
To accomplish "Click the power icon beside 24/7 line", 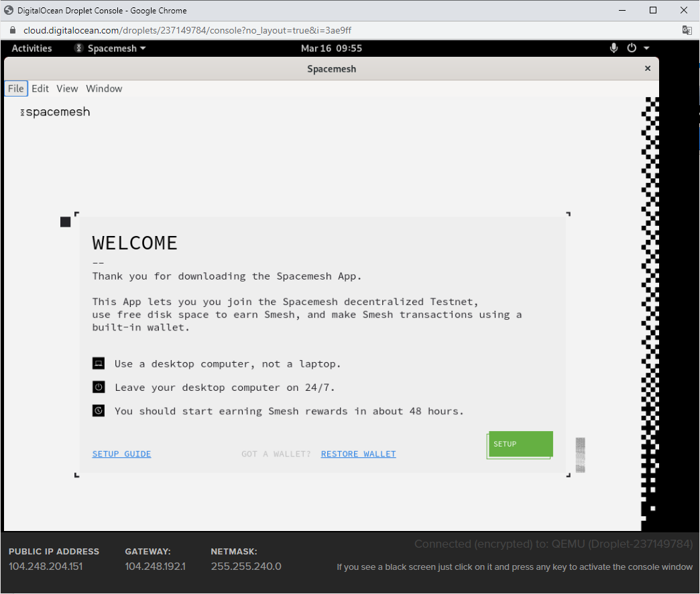I will [x=99, y=387].
